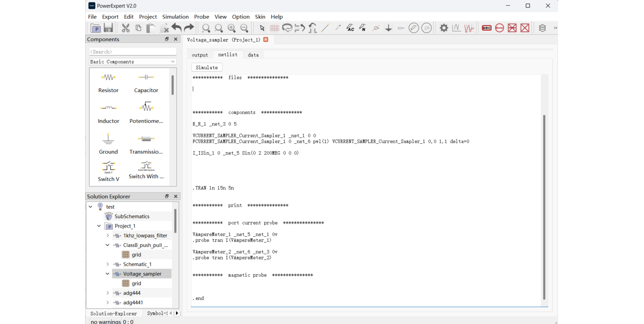Undo the last action
This screenshot has height=324, width=644.
pyautogui.click(x=177, y=28)
